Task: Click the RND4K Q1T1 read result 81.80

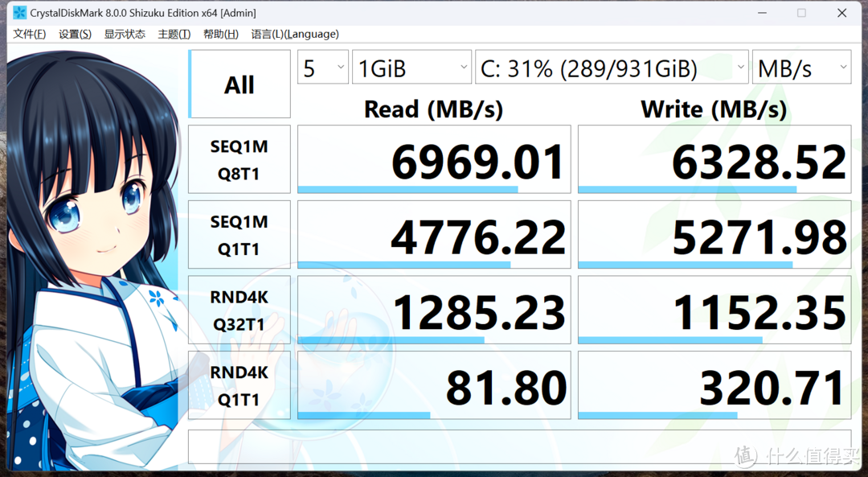Action: click(434, 385)
